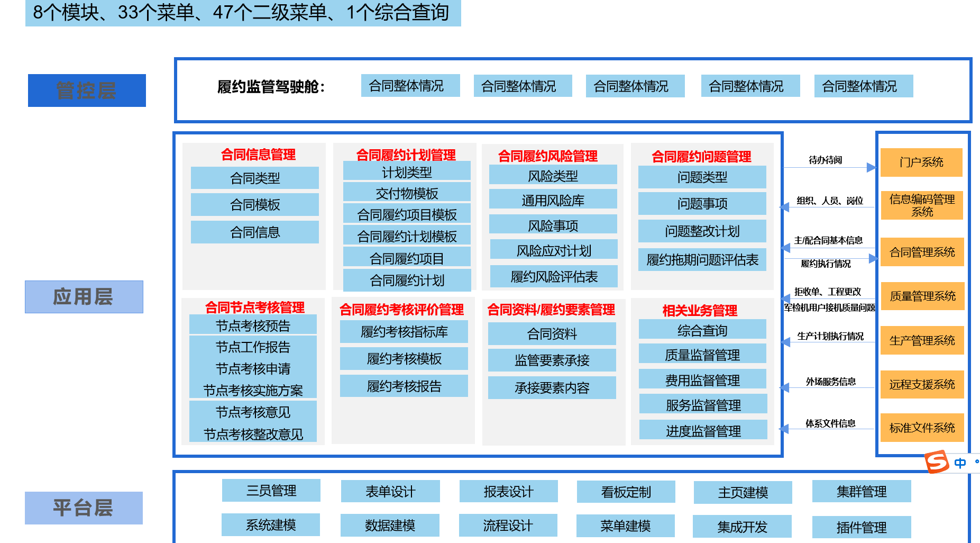Viewport: 980px width, 543px height.
Task: Select the 三员管理 platform box
Action: click(x=271, y=490)
